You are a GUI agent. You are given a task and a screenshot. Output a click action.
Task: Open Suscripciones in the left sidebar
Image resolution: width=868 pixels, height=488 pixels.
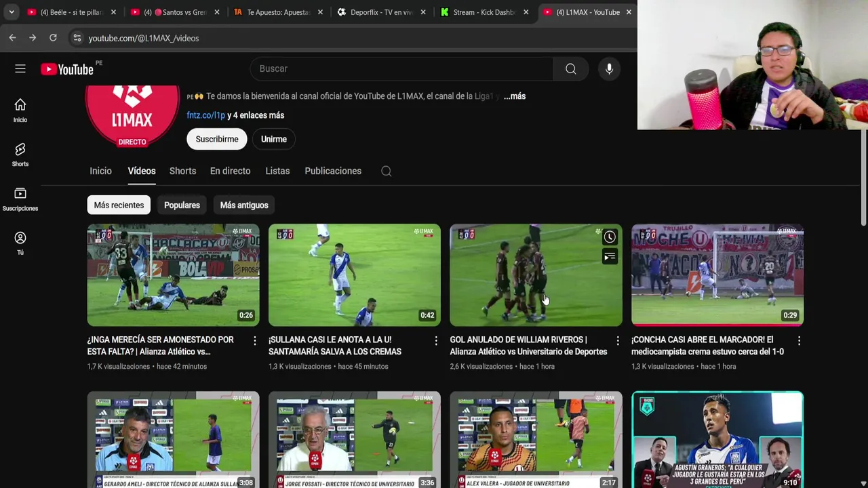(x=20, y=199)
